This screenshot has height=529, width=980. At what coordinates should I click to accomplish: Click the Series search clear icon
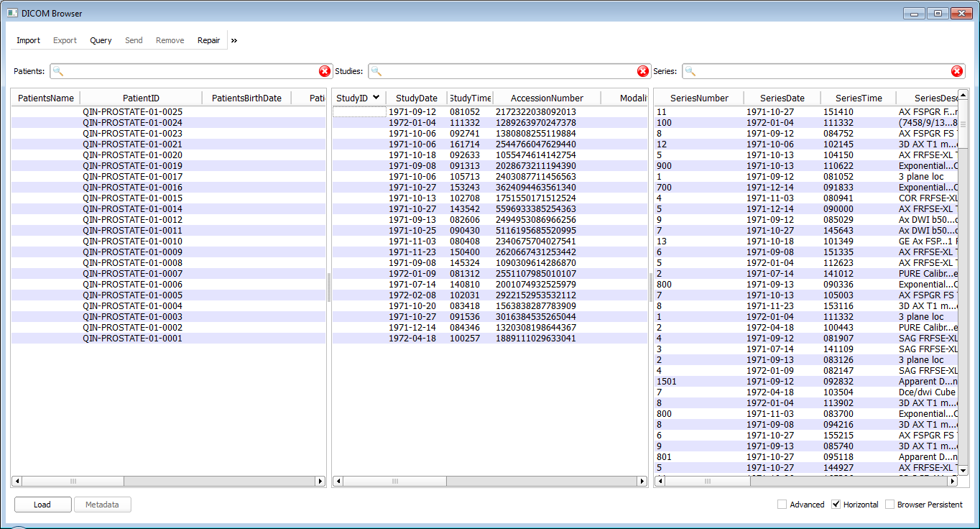point(957,71)
